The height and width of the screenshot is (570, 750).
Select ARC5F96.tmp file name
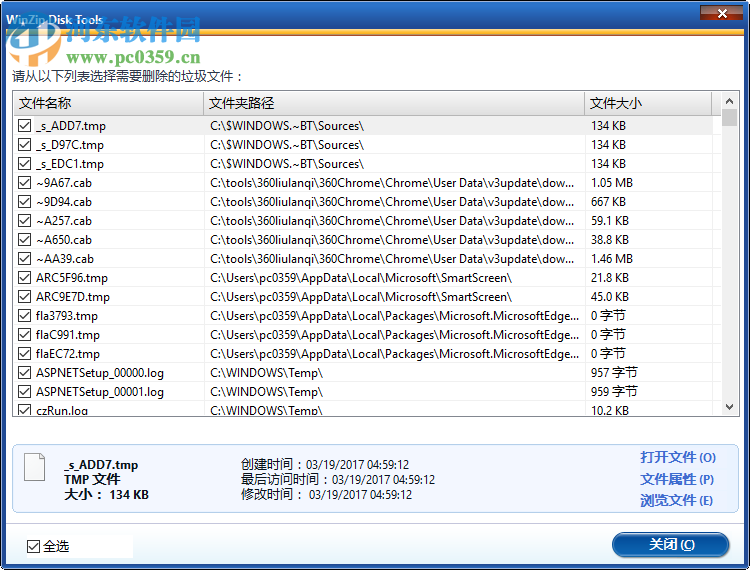click(x=72, y=278)
